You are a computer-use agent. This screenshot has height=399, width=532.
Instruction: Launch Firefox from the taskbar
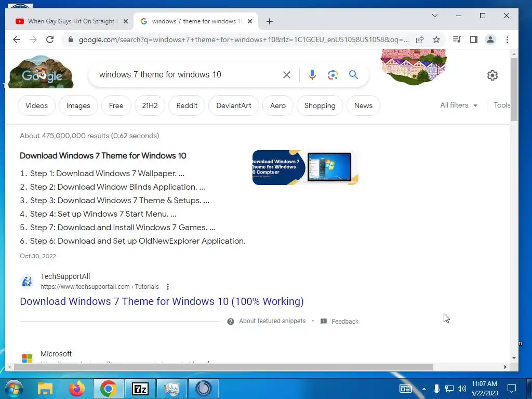click(77, 389)
